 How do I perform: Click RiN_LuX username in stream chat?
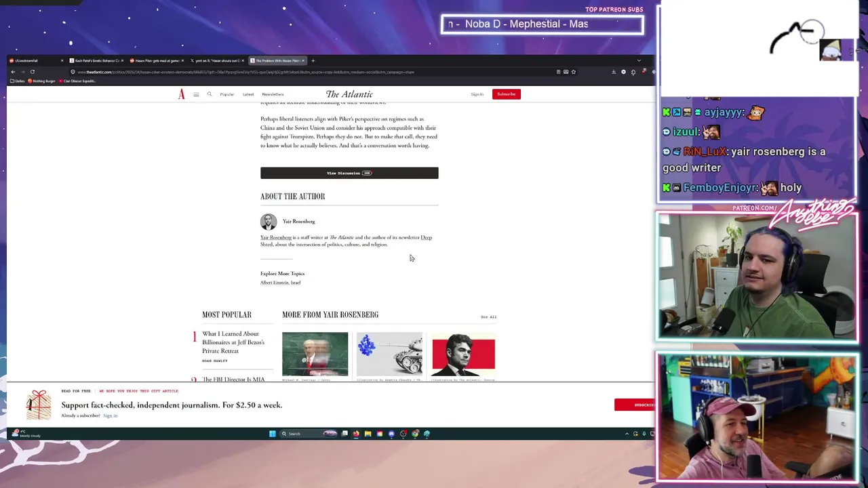coord(705,152)
